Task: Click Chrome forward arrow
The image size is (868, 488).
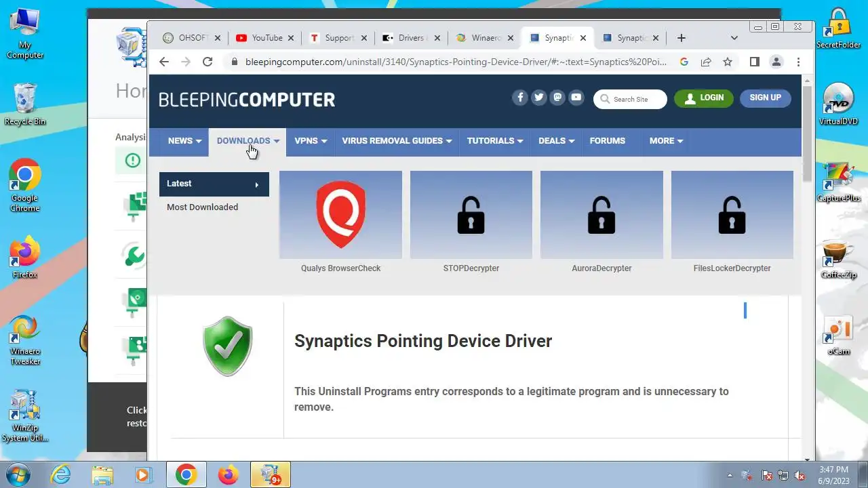Action: pos(186,62)
